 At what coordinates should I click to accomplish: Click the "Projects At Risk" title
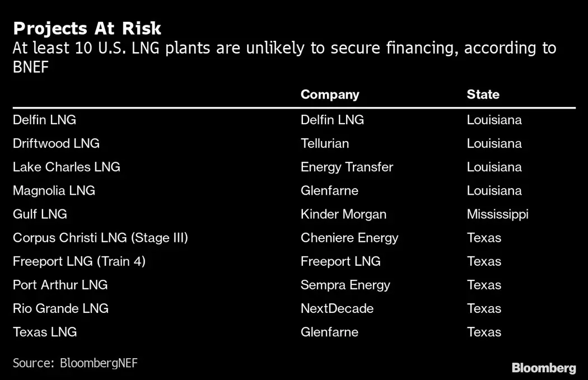point(87,28)
